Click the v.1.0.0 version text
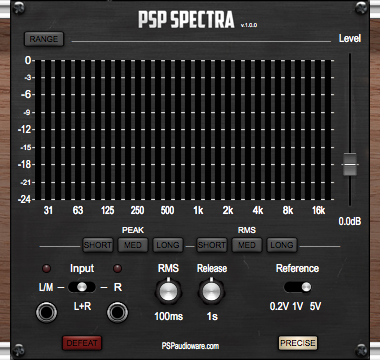The width and height of the screenshot is (380, 360). coord(249,25)
